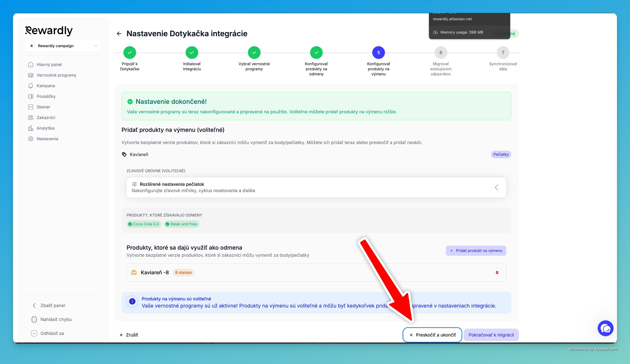Click the Kampane bell icon
Viewport: 630px width, 364px height.
coord(31,86)
